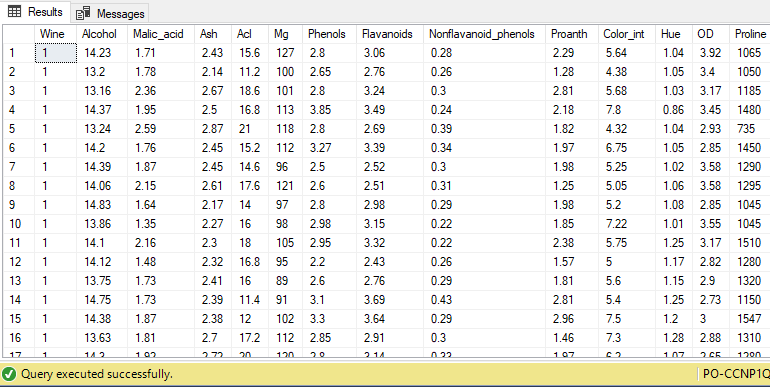The height and width of the screenshot is (387, 770).
Task: Select row 10 via its row number
Action: point(19,223)
